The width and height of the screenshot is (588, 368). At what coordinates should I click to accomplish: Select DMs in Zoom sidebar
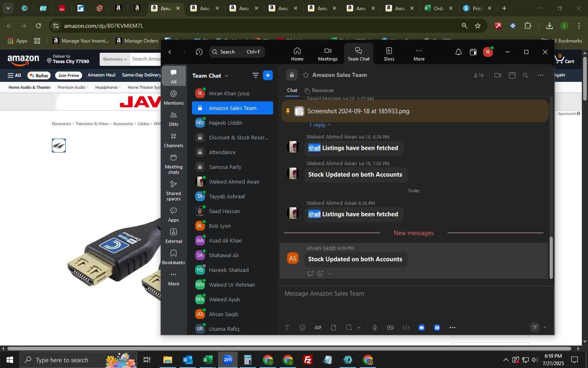pos(174,119)
